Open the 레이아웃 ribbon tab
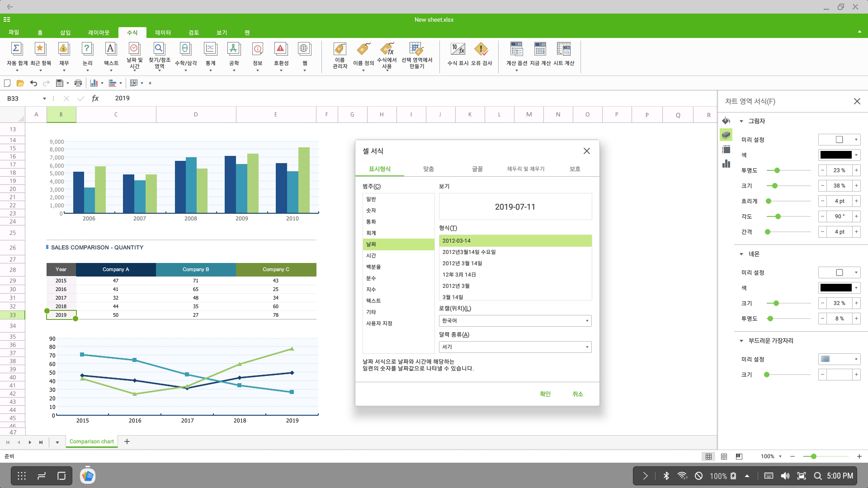The image size is (868, 488). [99, 33]
